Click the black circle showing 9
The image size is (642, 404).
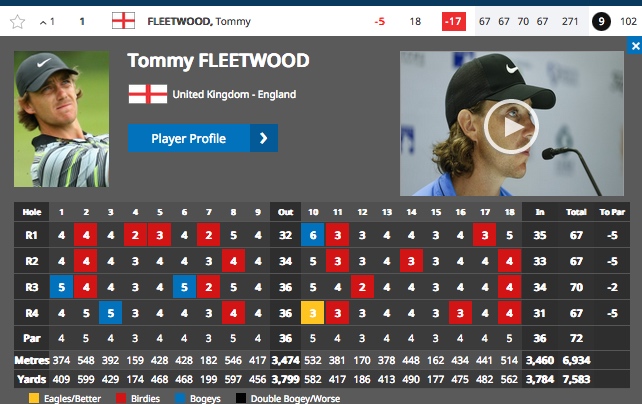[x=602, y=21]
